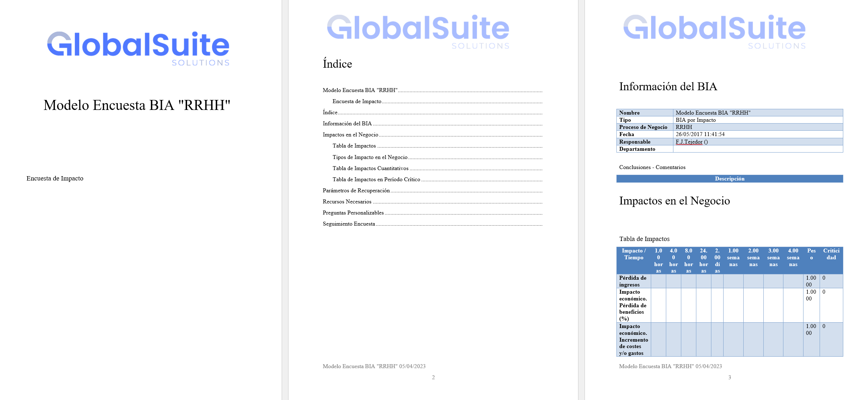
Task: Select the 'Proceso de Negocio' label cell
Action: click(645, 127)
